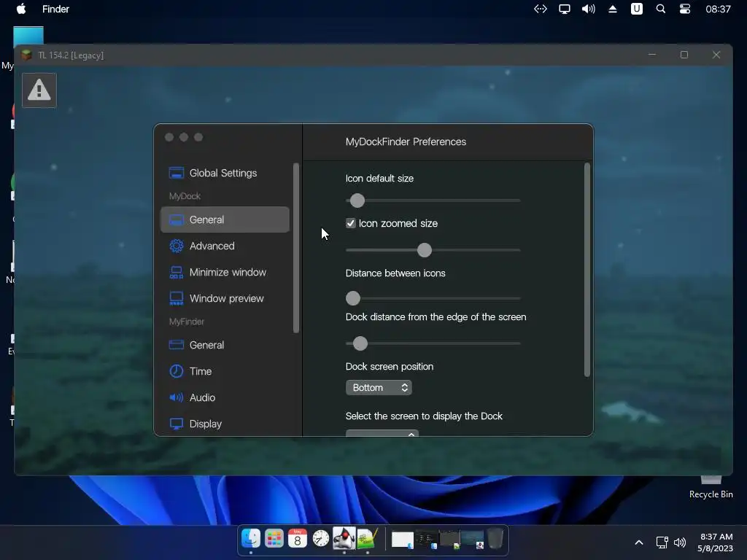
Task: Open Spotlight search magnifier in menu bar
Action: click(661, 9)
